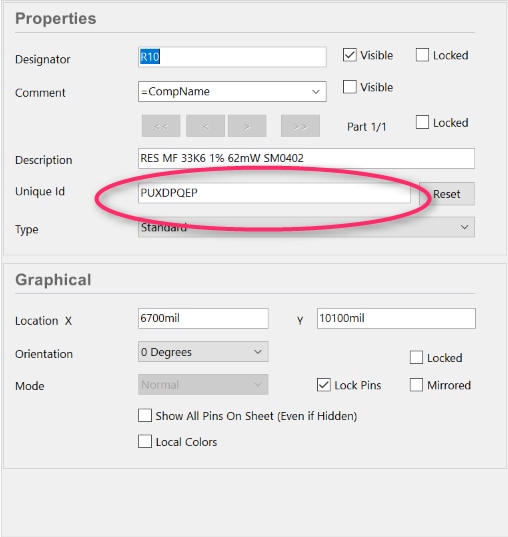Click the next part button (>)
Screen dimensions: 508x537
(247, 126)
